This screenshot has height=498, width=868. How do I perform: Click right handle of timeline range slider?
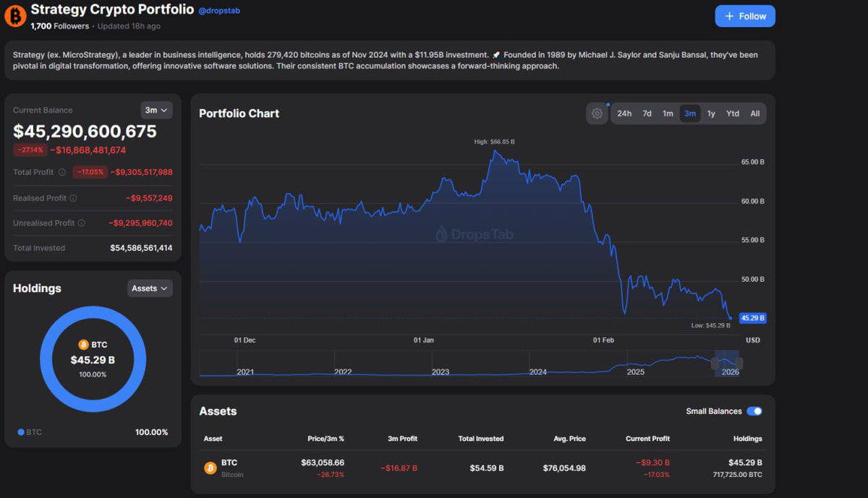(739, 363)
